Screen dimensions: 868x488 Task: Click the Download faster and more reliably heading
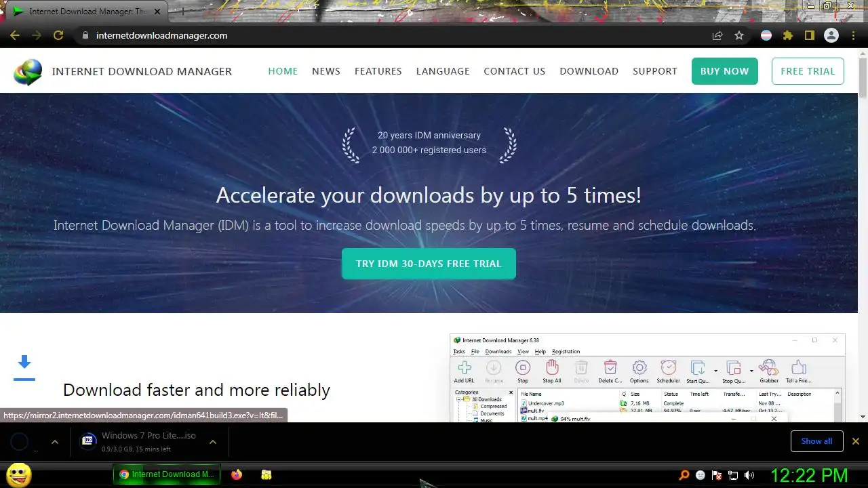tap(197, 390)
